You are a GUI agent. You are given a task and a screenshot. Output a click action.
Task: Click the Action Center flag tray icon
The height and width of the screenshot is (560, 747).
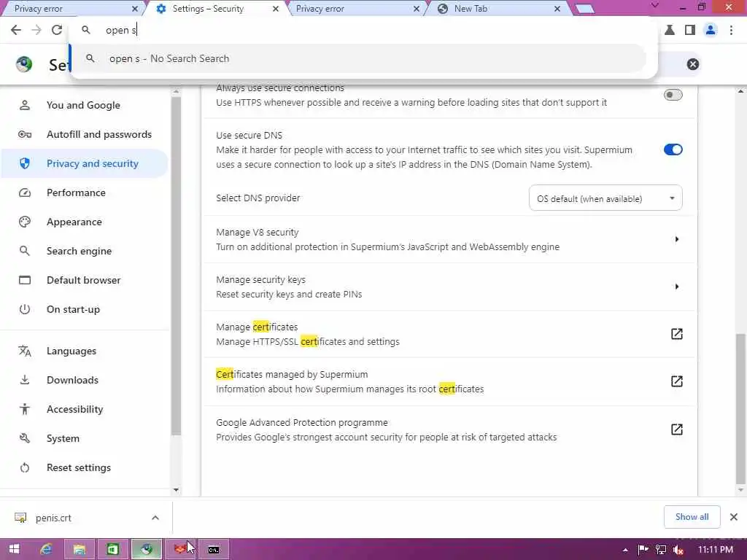tap(643, 550)
